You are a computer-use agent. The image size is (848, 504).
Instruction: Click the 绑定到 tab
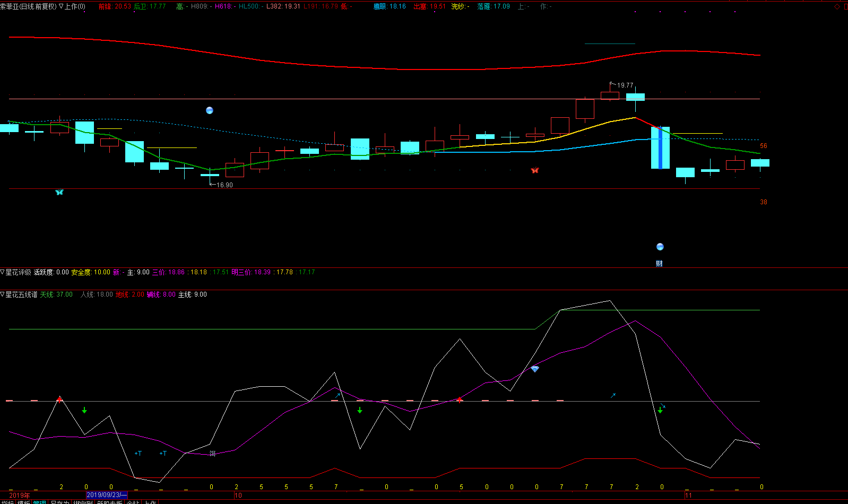83,502
